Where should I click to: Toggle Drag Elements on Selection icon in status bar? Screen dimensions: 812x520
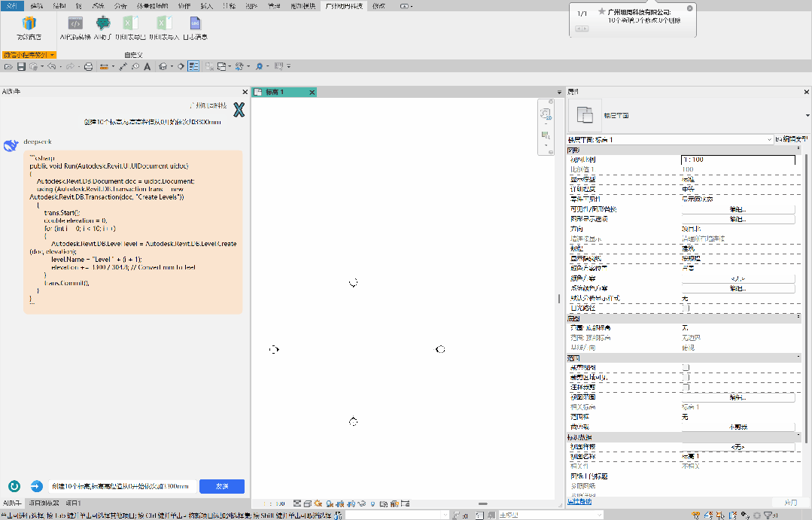pyautogui.click(x=745, y=515)
